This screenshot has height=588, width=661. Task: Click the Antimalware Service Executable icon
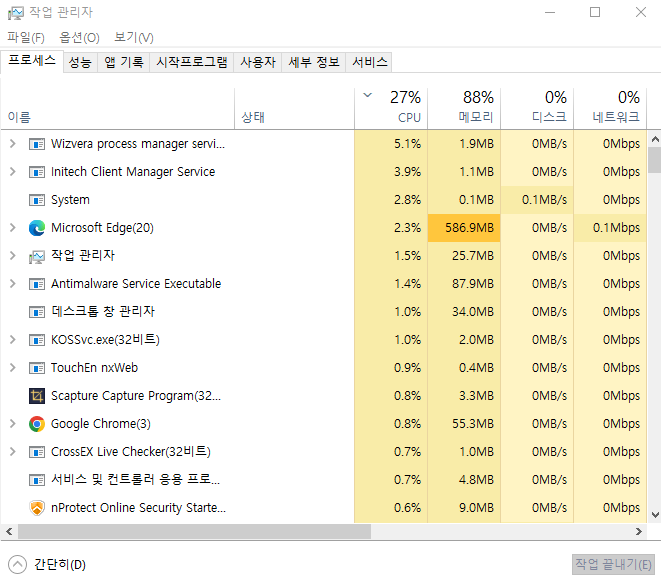(x=37, y=284)
